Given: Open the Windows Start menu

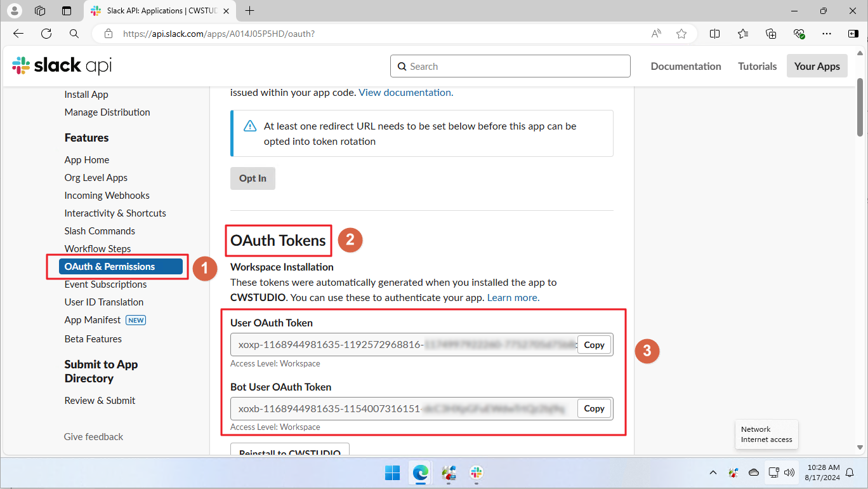Looking at the screenshot, I should pyautogui.click(x=392, y=472).
